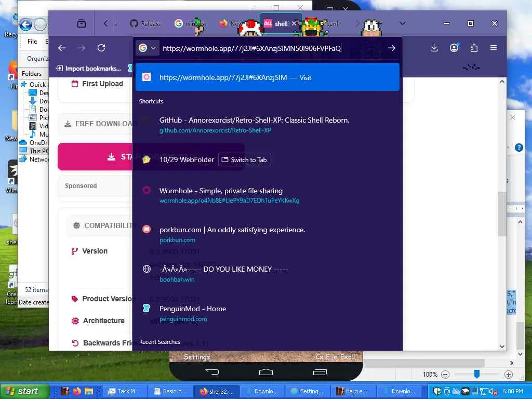Image resolution: width=532 pixels, height=399 pixels.
Task: Click the security shield tray icon
Action: point(437,391)
